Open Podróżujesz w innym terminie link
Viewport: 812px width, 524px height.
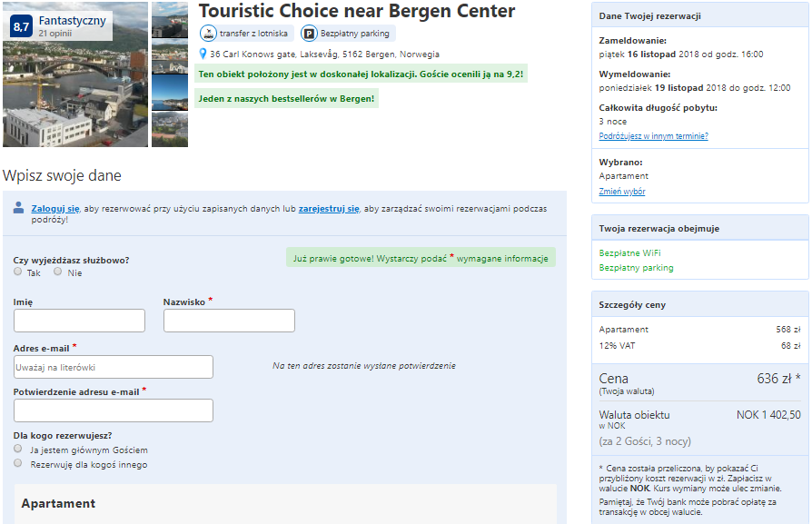[x=653, y=136]
